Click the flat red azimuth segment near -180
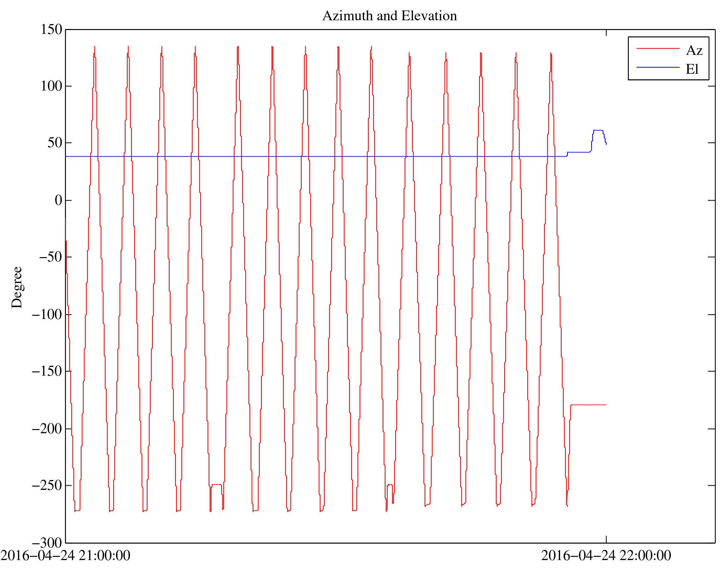The height and width of the screenshot is (588, 725). (588, 405)
